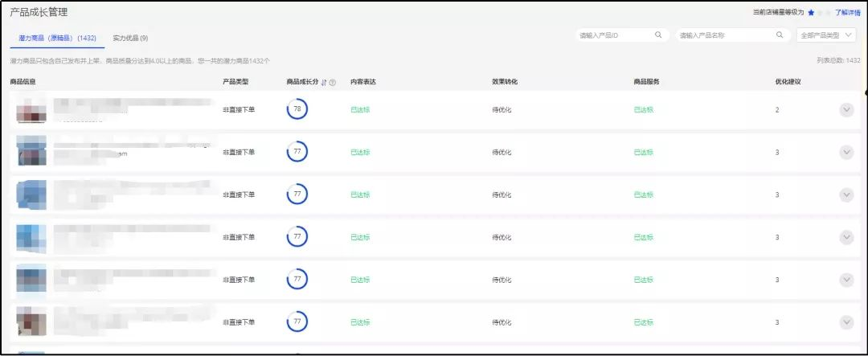This screenshot has width=868, height=356.
Task: Expand the fifth product row details chevron
Action: pyautogui.click(x=845, y=280)
